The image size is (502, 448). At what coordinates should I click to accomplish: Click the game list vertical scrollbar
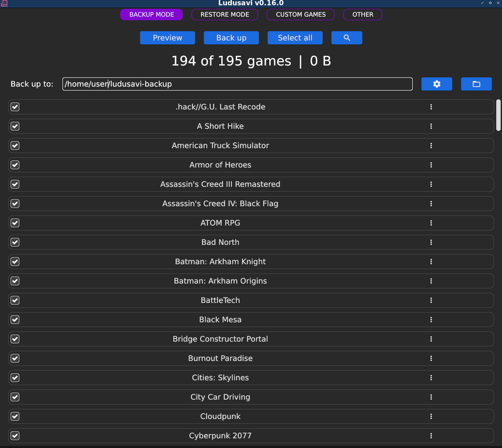498,115
